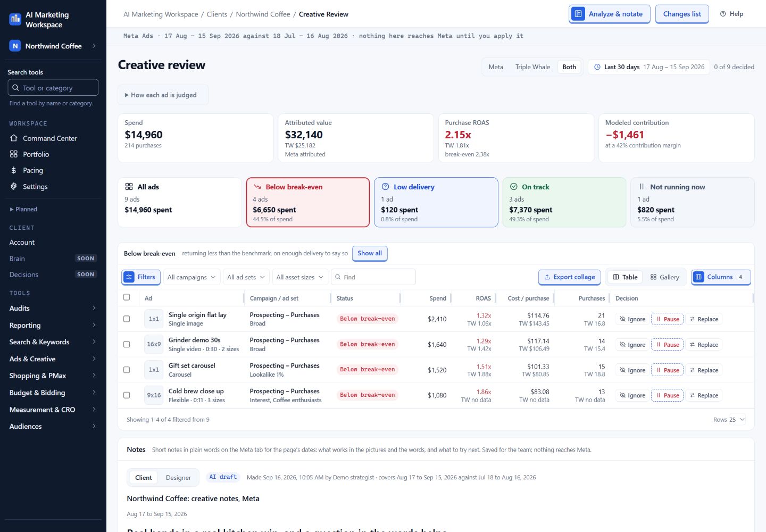Click Show all next to Below break-even
Screen dimensions: 766x532
pyautogui.click(x=370, y=253)
